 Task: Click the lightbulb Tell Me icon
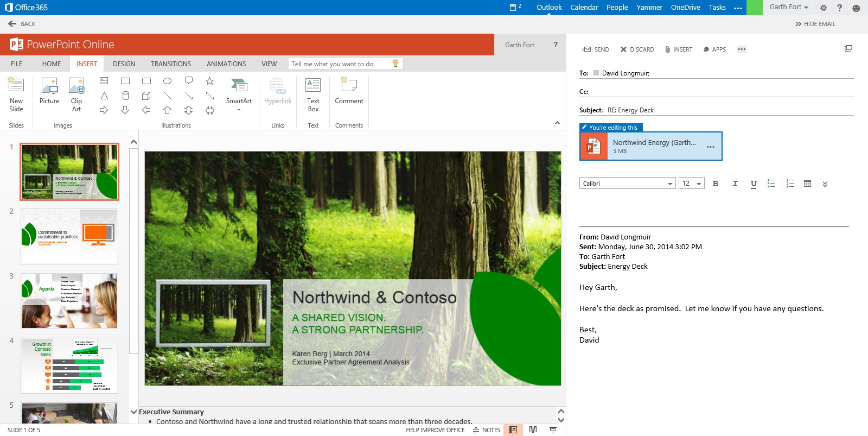click(x=395, y=64)
